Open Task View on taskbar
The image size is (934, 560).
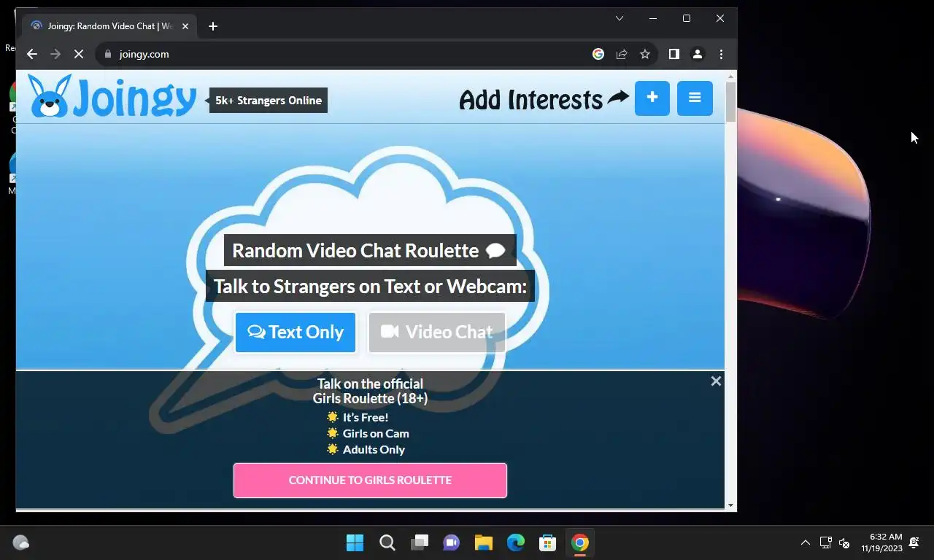(420, 542)
